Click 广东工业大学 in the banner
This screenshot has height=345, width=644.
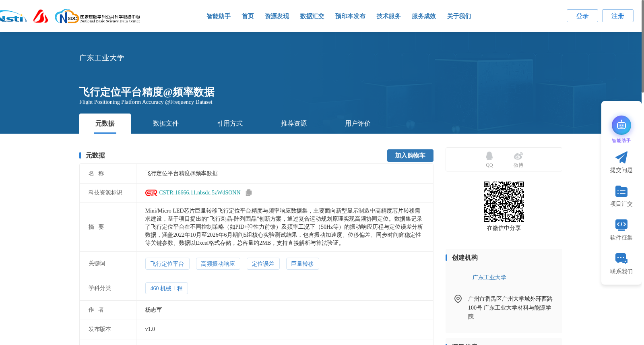click(x=102, y=58)
